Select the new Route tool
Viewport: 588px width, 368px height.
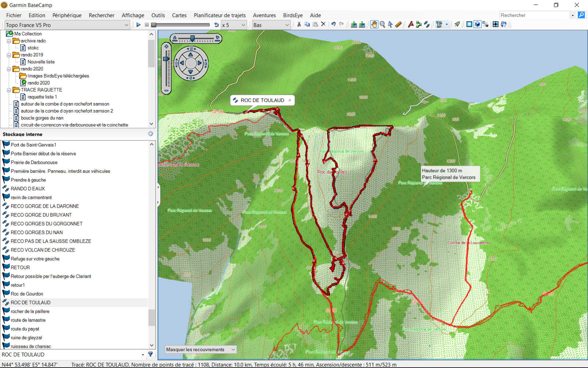(x=419, y=25)
